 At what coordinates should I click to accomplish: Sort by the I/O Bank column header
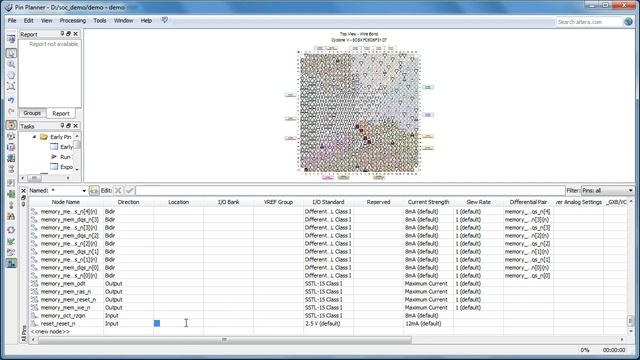coord(228,202)
